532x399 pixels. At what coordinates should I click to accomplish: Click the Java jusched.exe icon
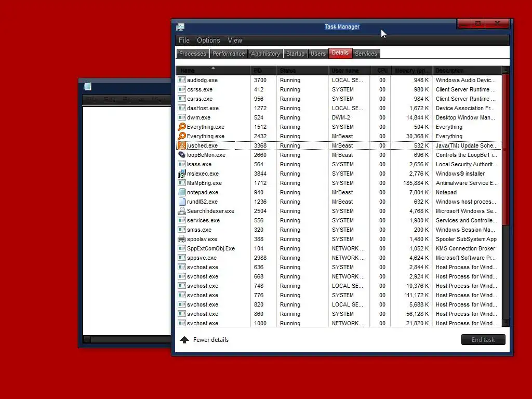tap(182, 145)
